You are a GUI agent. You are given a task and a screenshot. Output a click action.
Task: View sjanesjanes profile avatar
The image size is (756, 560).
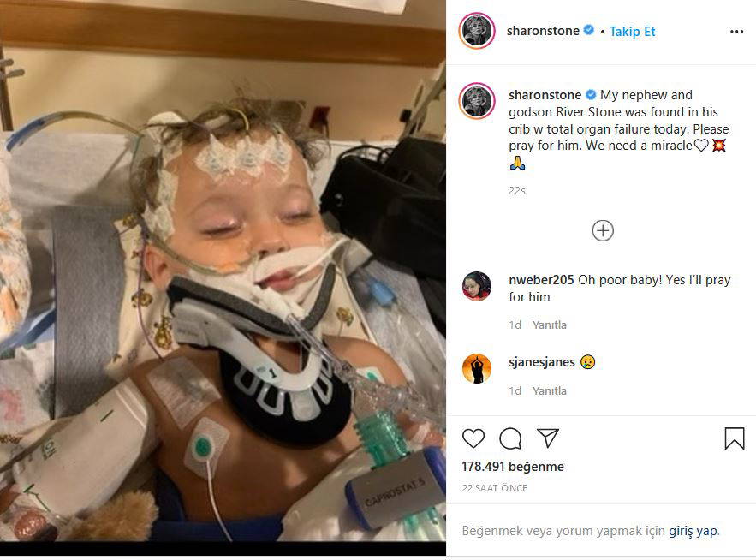click(477, 368)
